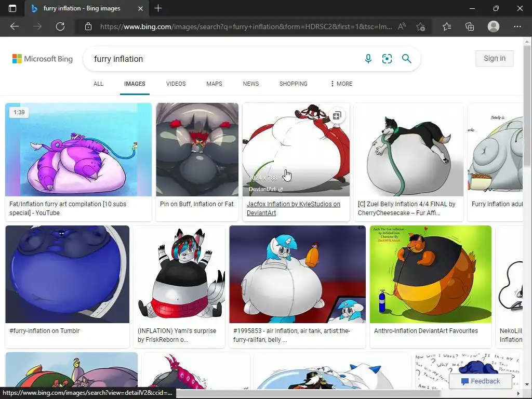Click save-to-collection icon on Jacfox image
The width and height of the screenshot is (532, 399).
(337, 116)
